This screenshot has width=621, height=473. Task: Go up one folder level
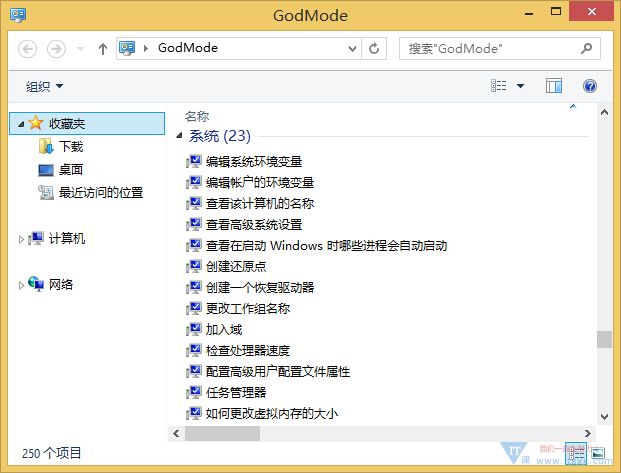pos(103,49)
